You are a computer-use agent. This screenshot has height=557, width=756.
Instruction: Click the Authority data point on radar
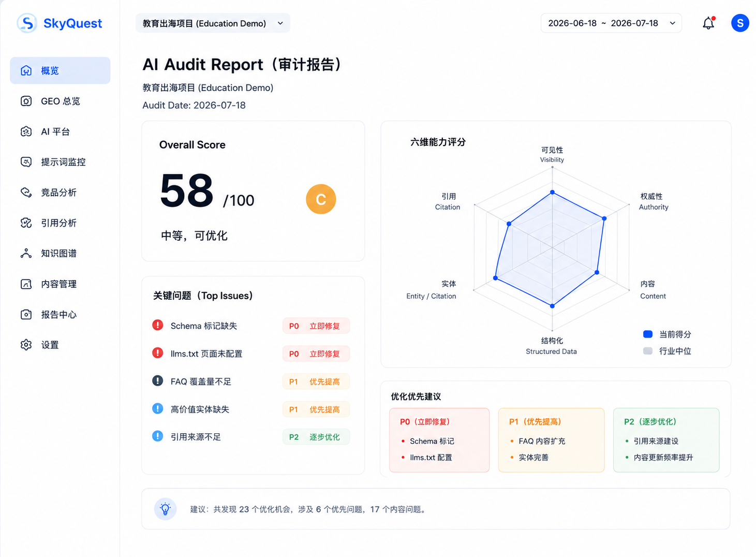click(604, 218)
